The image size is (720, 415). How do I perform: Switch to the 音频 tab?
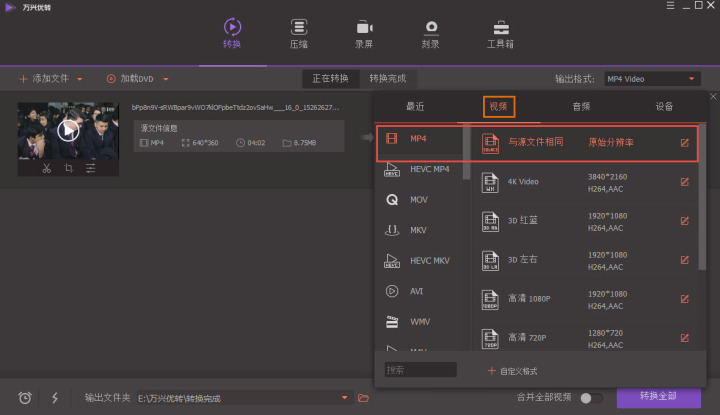pyautogui.click(x=581, y=107)
